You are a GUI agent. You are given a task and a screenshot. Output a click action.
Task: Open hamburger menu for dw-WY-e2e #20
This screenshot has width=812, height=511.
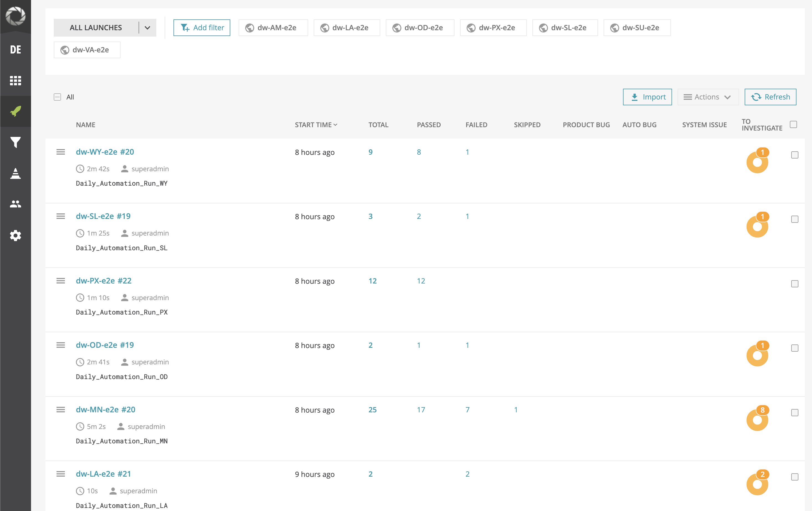pos(61,152)
